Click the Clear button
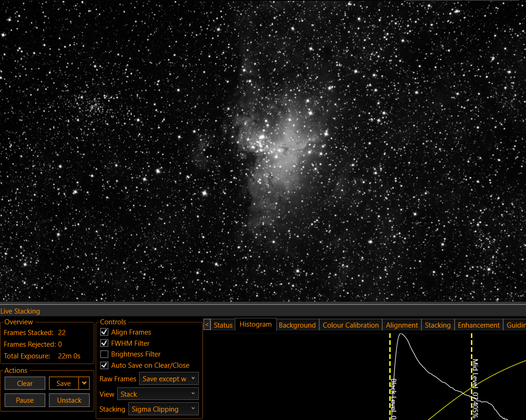 tap(25, 383)
